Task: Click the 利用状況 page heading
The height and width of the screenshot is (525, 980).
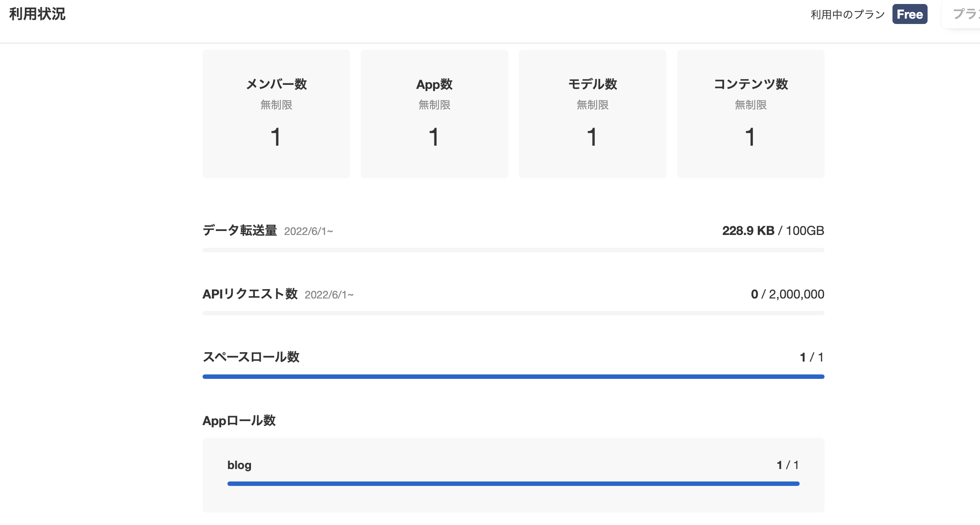Action: point(37,14)
